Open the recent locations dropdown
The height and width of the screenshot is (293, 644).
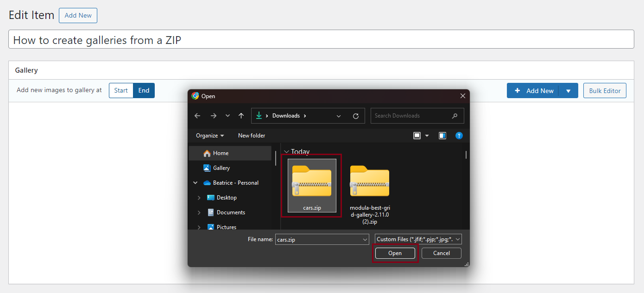(x=227, y=116)
